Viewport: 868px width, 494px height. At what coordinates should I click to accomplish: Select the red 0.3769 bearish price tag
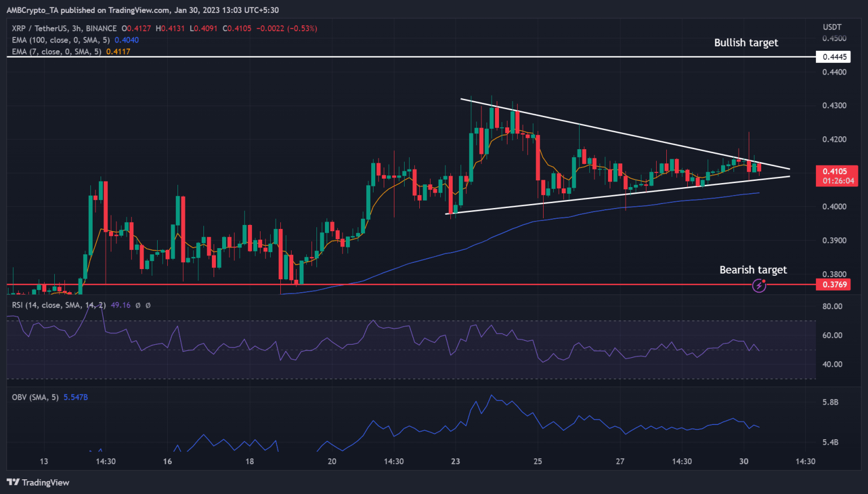click(832, 285)
